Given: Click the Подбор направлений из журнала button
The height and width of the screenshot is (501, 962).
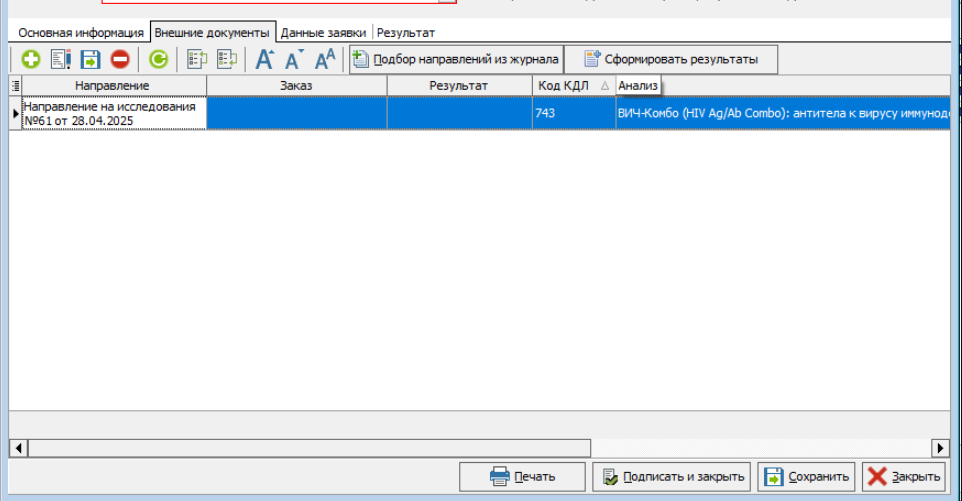Looking at the screenshot, I should pos(456,60).
